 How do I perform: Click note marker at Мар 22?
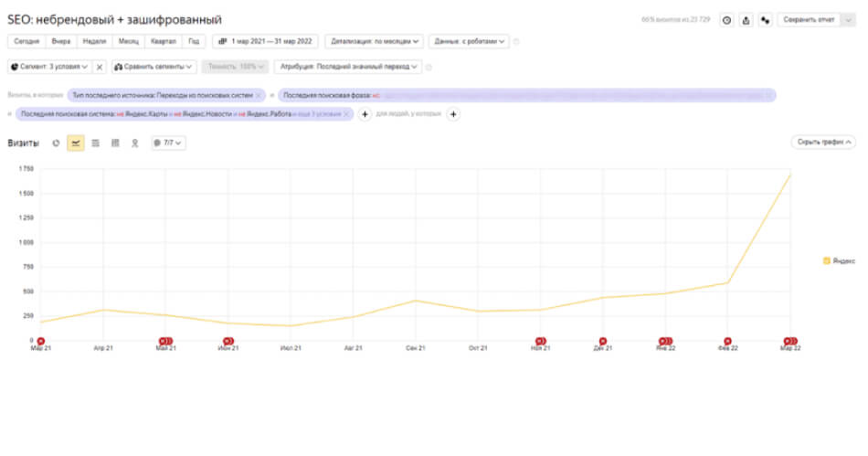coord(790,342)
